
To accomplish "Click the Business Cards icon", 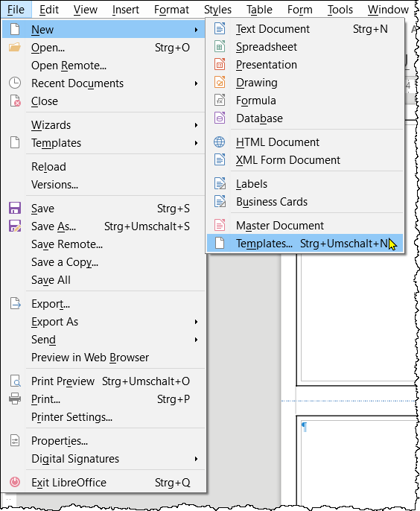I will click(220, 202).
